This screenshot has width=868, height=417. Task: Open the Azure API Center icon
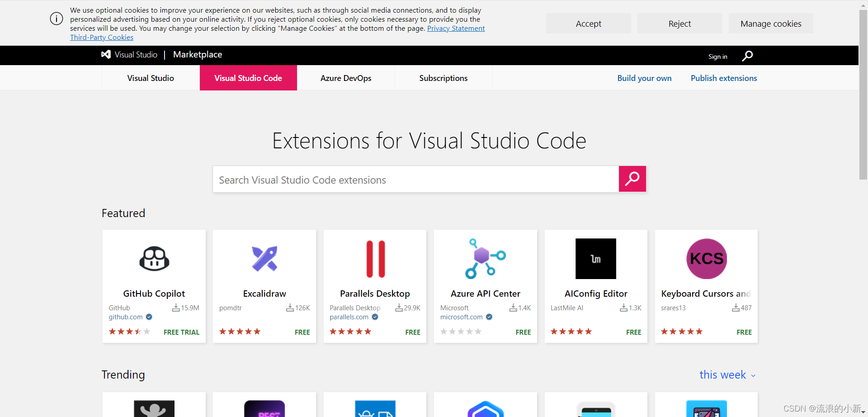(x=486, y=259)
